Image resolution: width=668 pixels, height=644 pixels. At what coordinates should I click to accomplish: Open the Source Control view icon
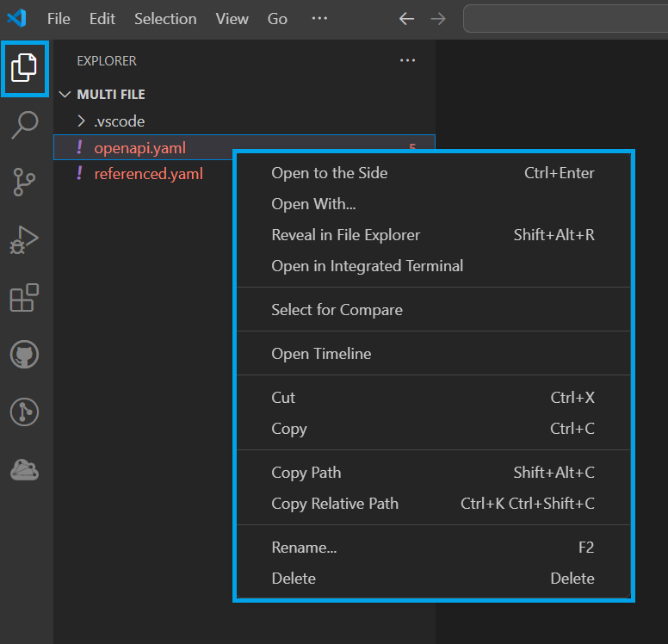(24, 182)
